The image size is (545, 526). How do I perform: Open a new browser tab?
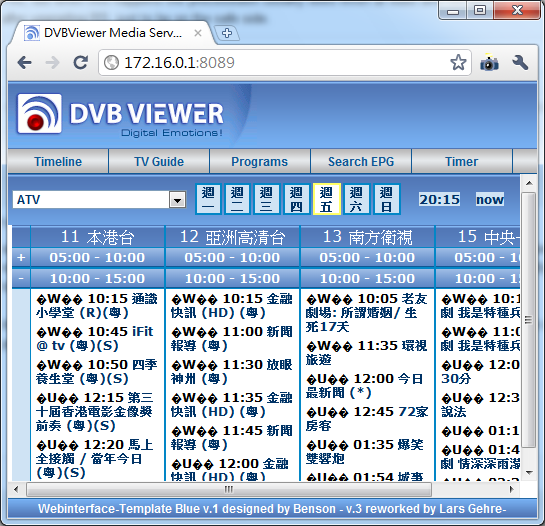(227, 33)
